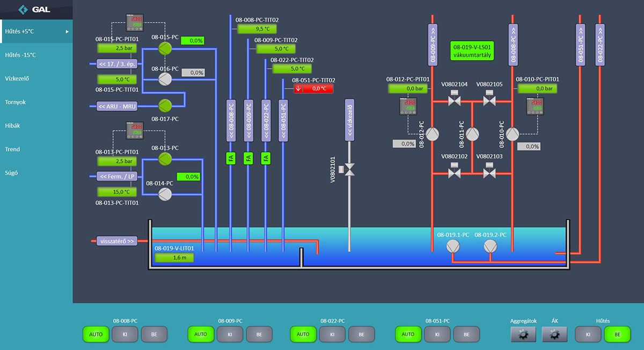Image resolution: width=644 pixels, height=350 pixels.
Task: Open the Aggregátok gear settings icon
Action: tap(523, 334)
